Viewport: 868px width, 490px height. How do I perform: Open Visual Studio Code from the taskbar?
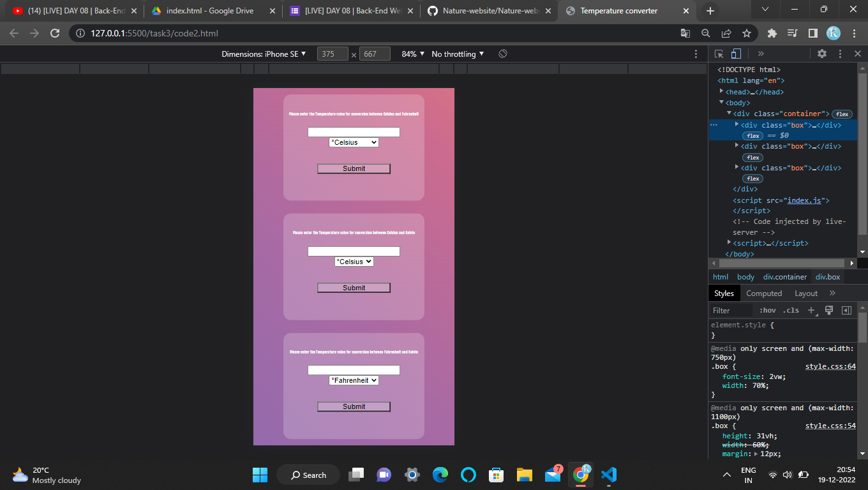click(x=609, y=475)
